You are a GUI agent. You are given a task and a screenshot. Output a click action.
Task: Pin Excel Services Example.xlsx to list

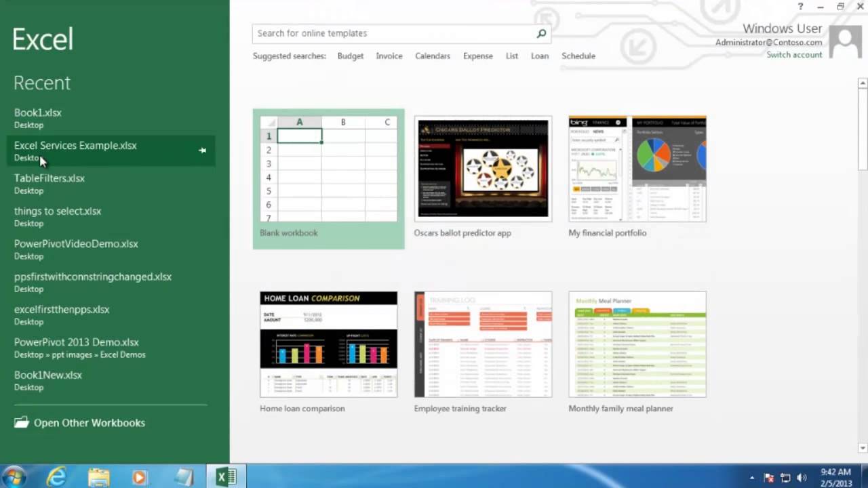pyautogui.click(x=202, y=150)
